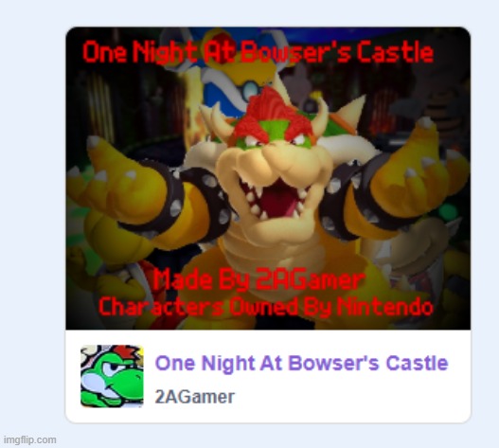Screen dimensions: 499x448
Task: Click the red Made By 2AGamer caption
Action: click(x=258, y=279)
